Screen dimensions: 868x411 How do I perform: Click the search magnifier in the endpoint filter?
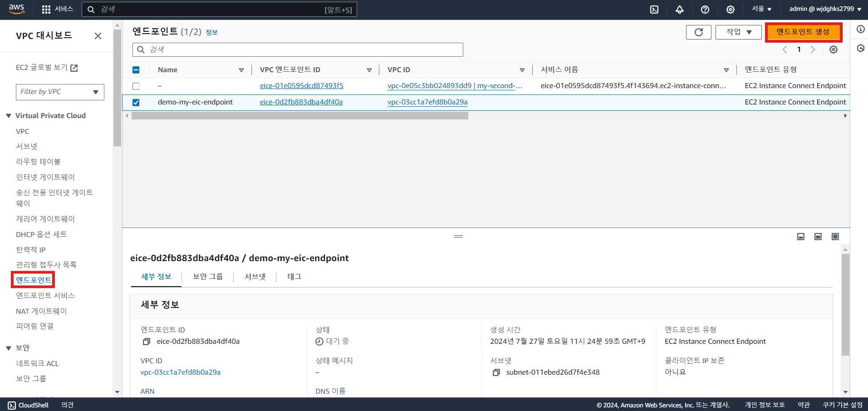pos(141,50)
